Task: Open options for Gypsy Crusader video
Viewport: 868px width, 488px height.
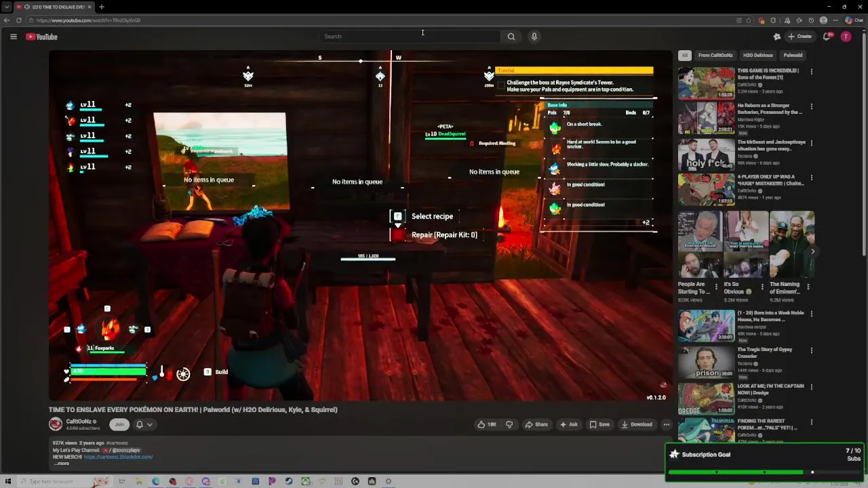Action: click(811, 350)
